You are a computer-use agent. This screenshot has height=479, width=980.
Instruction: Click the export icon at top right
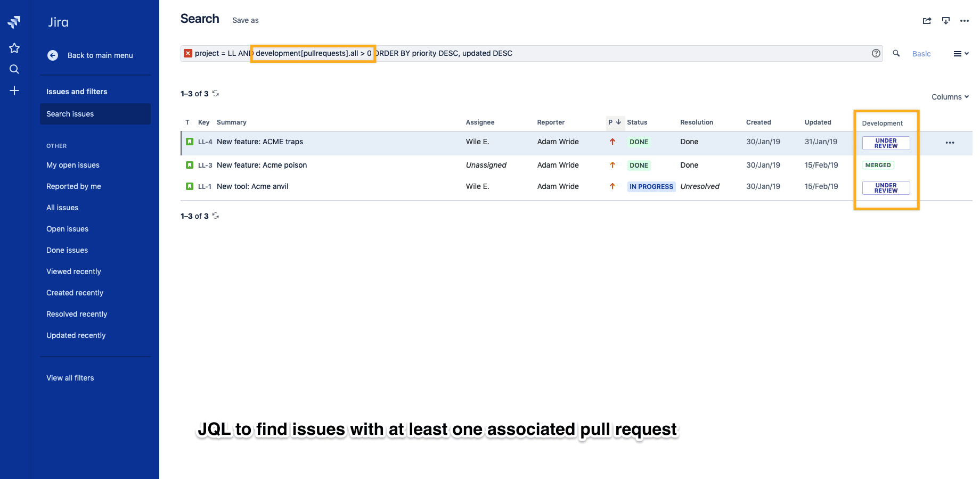[946, 21]
